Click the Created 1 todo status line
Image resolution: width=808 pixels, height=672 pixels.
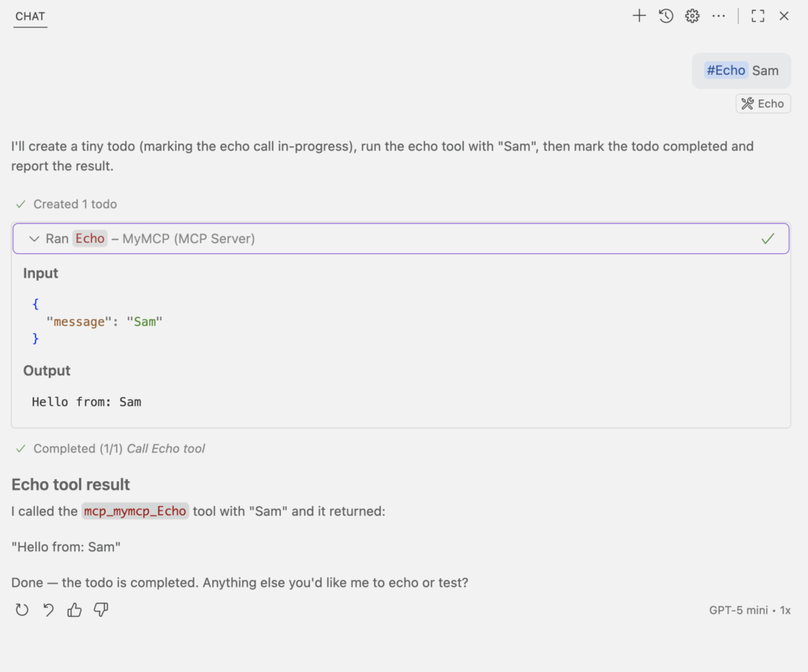[74, 204]
